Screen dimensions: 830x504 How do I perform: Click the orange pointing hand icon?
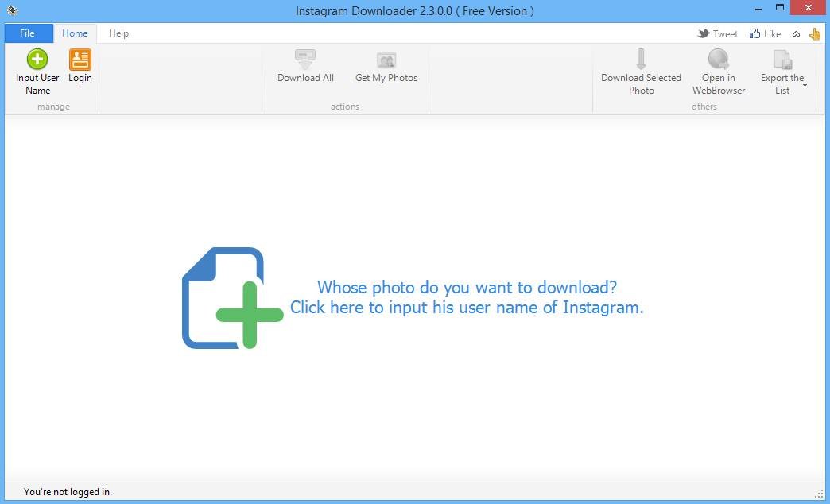coord(815,34)
